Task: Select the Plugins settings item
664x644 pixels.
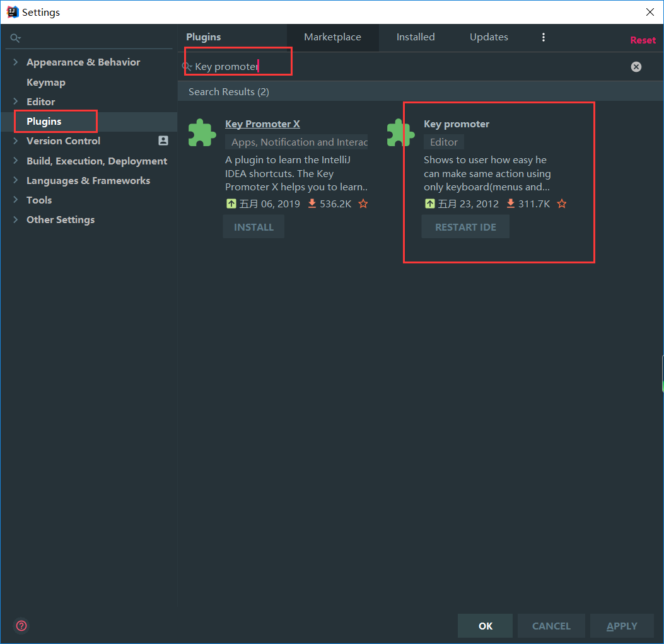Action: [44, 122]
